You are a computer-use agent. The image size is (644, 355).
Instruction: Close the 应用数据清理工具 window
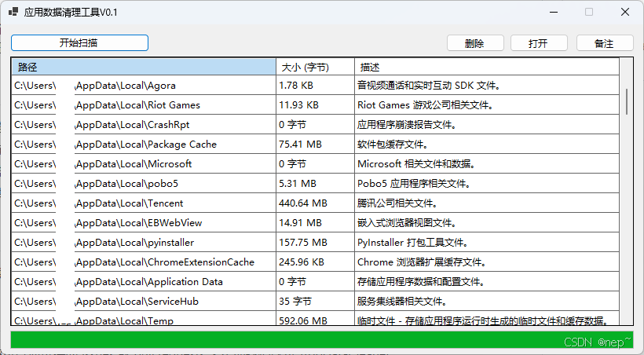(625, 12)
